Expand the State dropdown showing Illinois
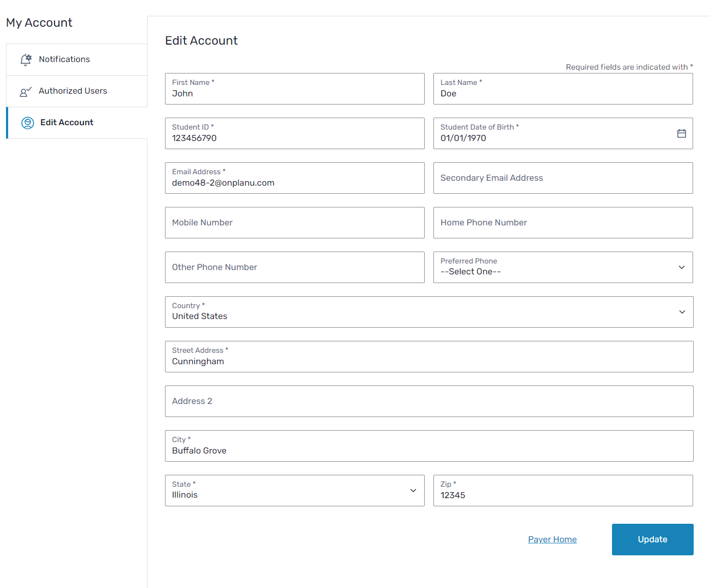710x588 pixels. pos(413,491)
